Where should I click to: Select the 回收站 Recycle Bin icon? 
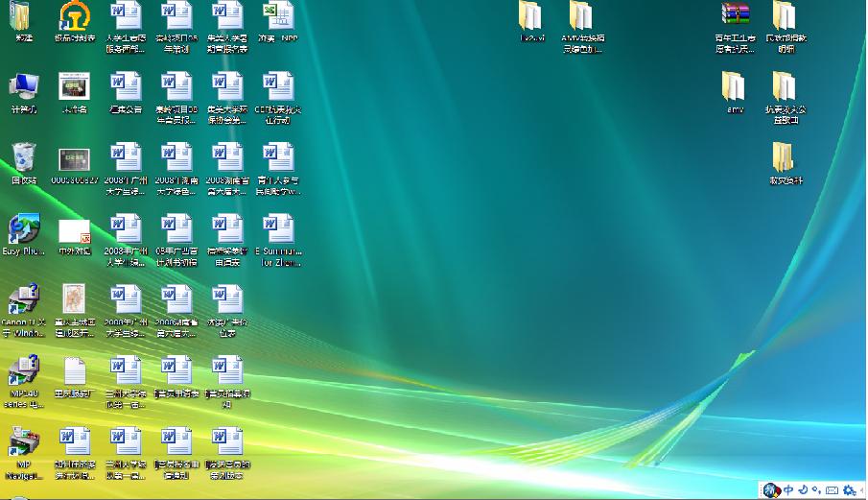tap(24, 157)
